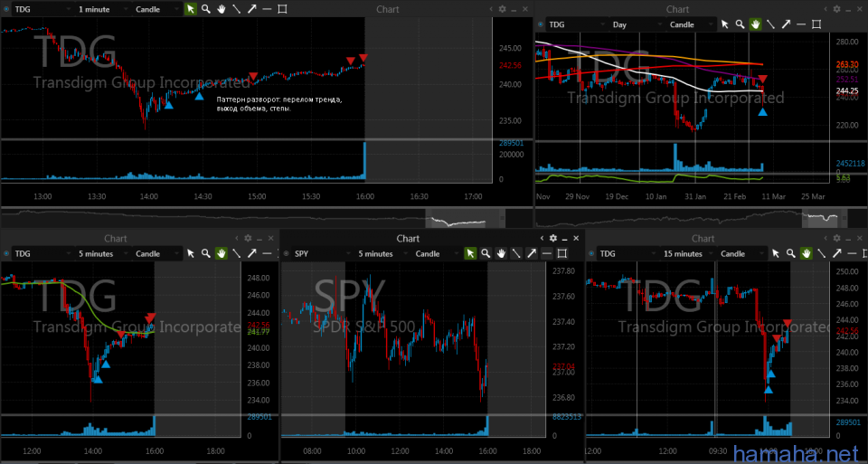Select pointer tool in the 15 minutes chart
This screenshot has height=464, width=868.
[776, 253]
